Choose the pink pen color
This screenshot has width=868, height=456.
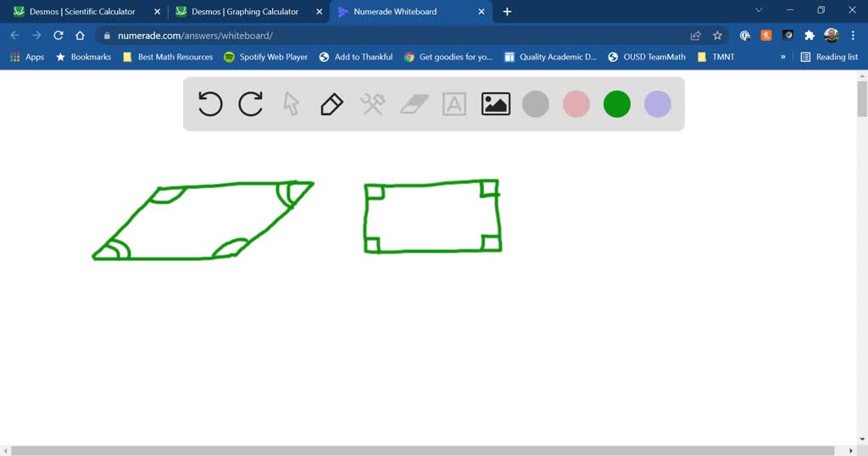pos(576,104)
